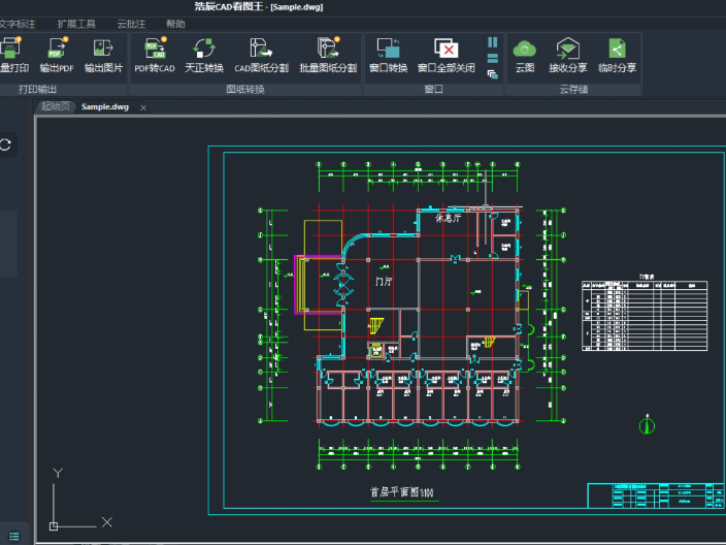Open CAD图纸分割 drawing split tool
Image resolution: width=726 pixels, height=545 pixels.
[261, 49]
